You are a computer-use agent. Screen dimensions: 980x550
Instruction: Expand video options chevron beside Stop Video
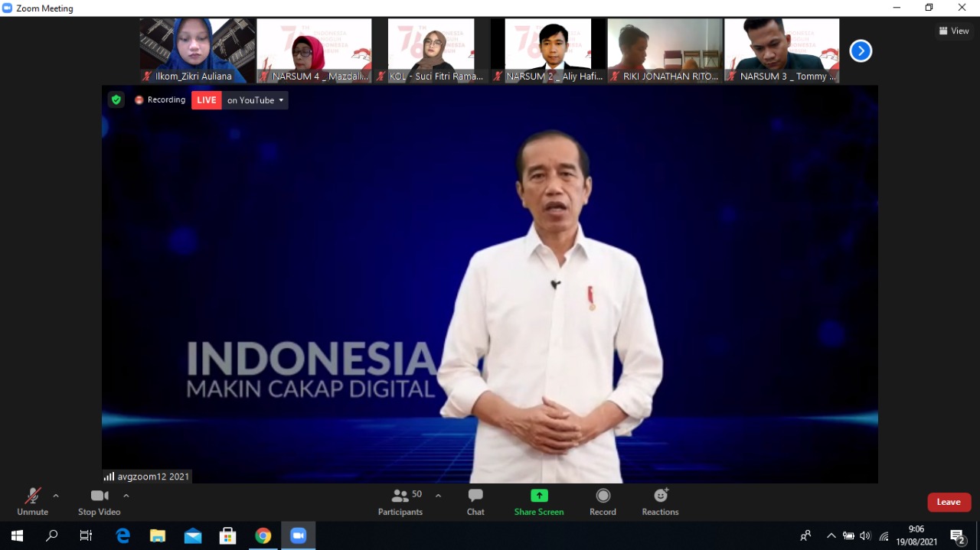pos(126,496)
